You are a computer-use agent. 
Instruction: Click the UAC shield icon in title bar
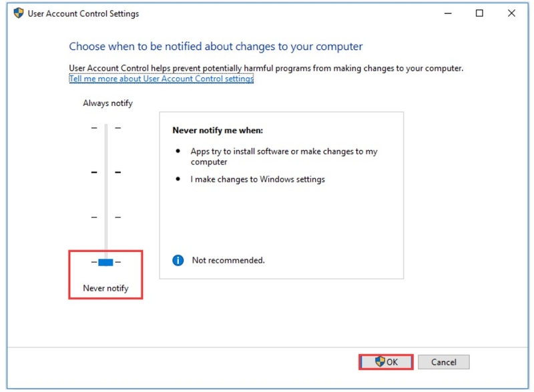tap(19, 13)
